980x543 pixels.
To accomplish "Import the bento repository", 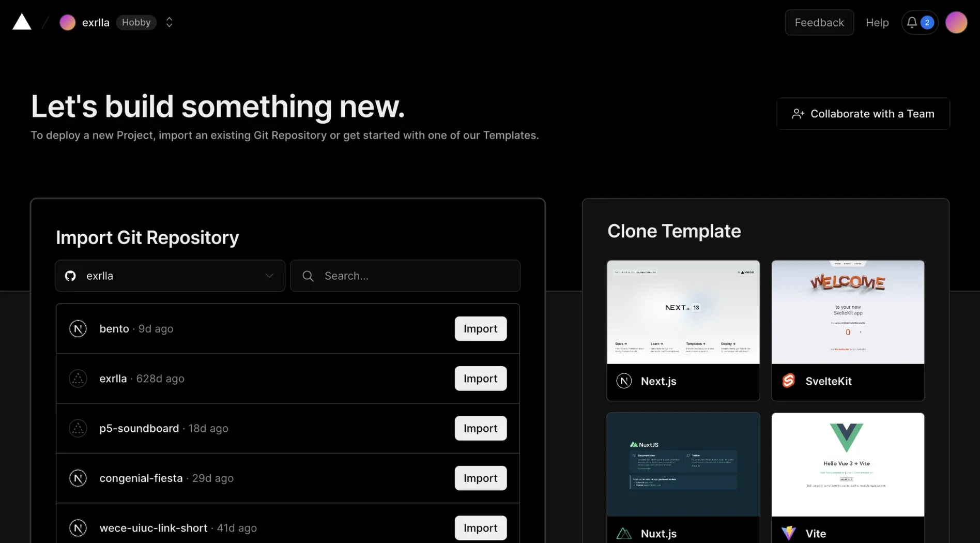I will tap(480, 329).
